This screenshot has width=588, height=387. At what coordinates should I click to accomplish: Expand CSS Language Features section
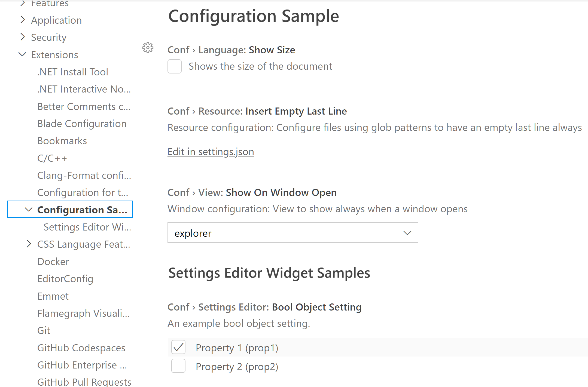(29, 244)
